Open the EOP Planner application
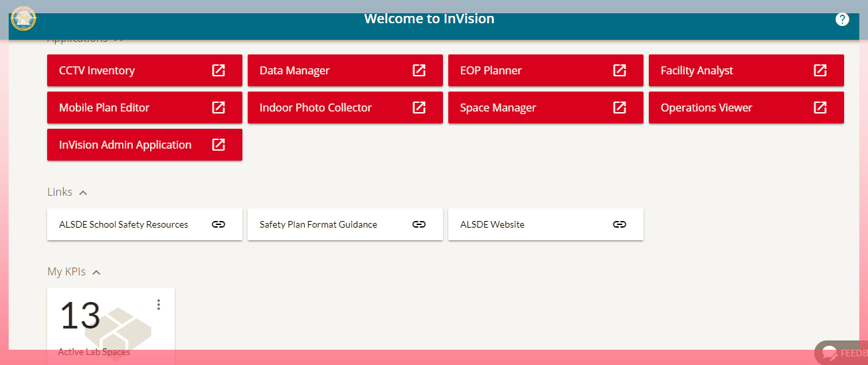 546,70
